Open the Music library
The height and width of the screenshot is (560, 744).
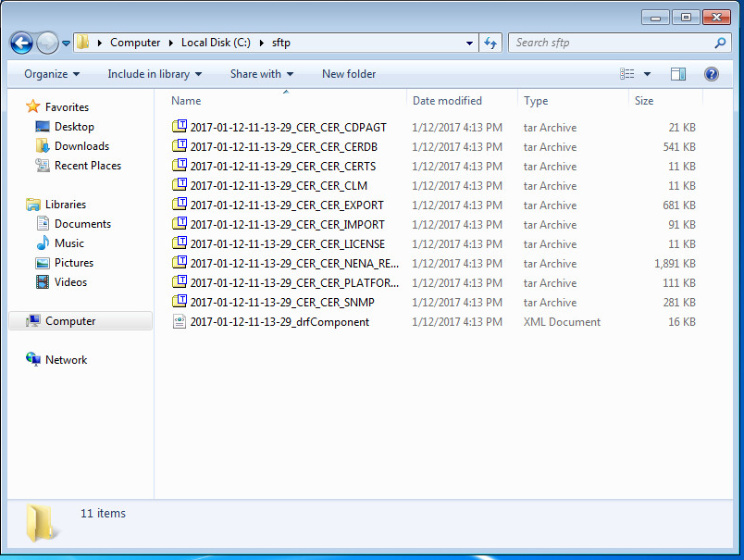click(69, 243)
